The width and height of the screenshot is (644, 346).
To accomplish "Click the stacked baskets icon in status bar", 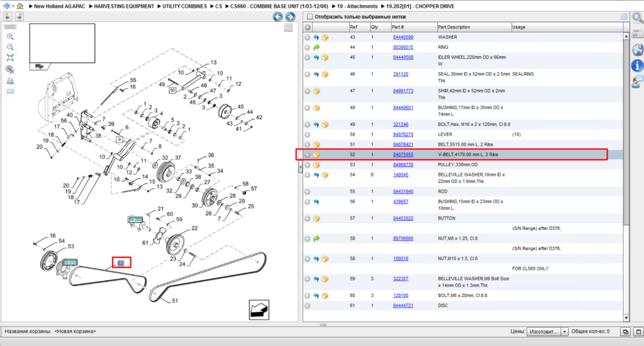I will 625,332.
